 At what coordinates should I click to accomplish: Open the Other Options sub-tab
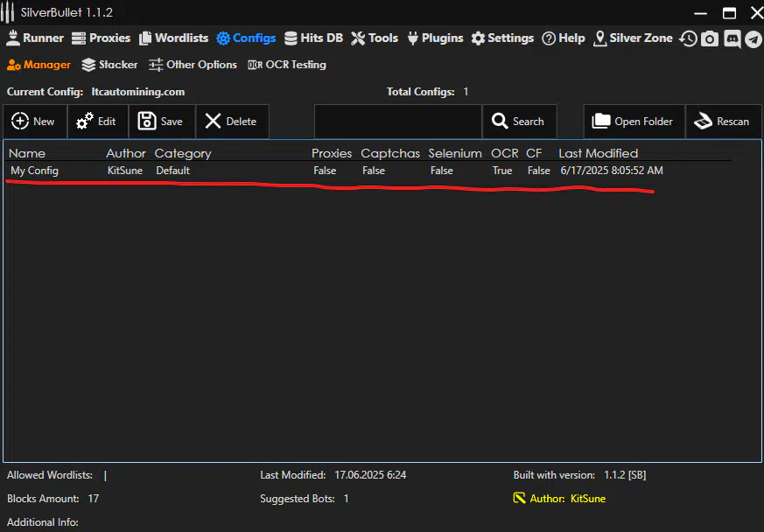coord(193,64)
